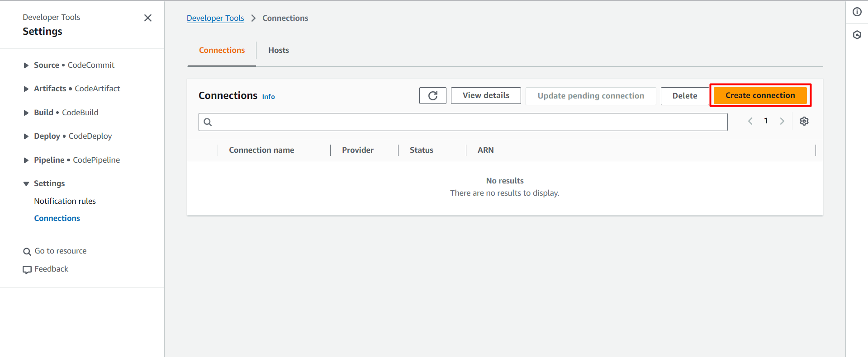
Task: Open Notification rules in sidebar
Action: [x=65, y=201]
